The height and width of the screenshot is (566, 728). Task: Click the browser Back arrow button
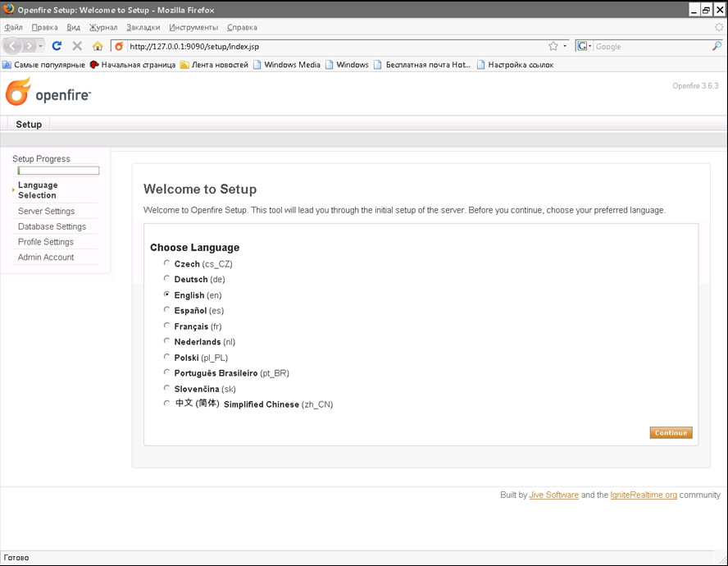[x=12, y=46]
